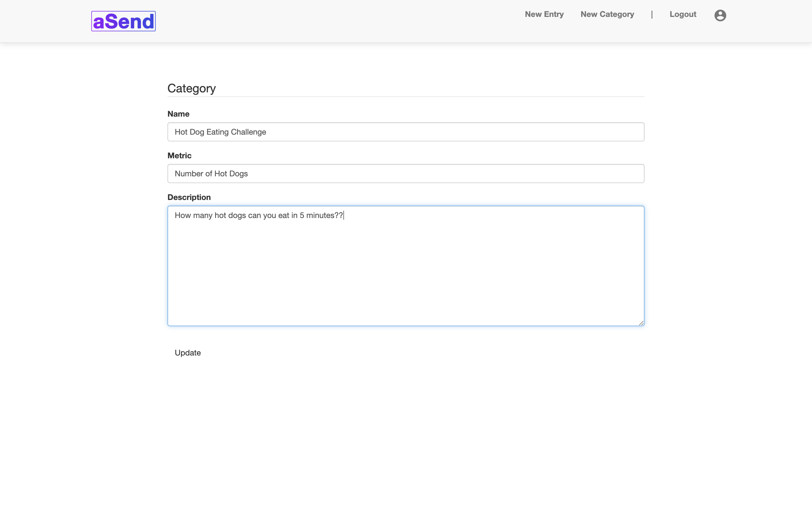Click the Logout link
The height and width of the screenshot is (507, 812).
pyautogui.click(x=683, y=14)
